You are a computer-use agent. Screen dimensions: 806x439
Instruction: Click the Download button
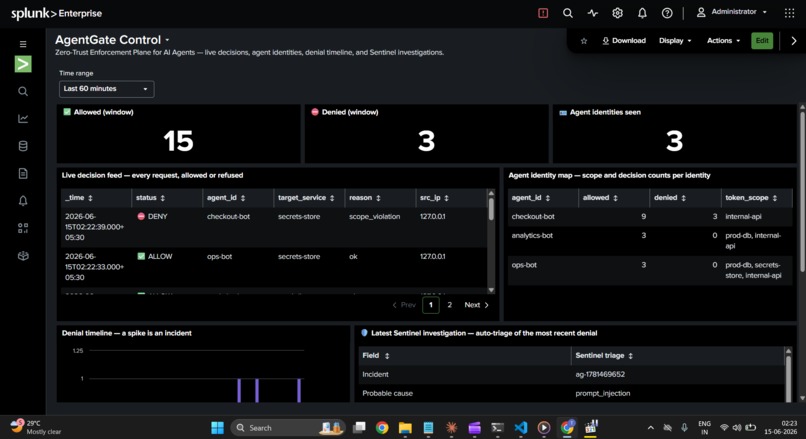point(624,41)
